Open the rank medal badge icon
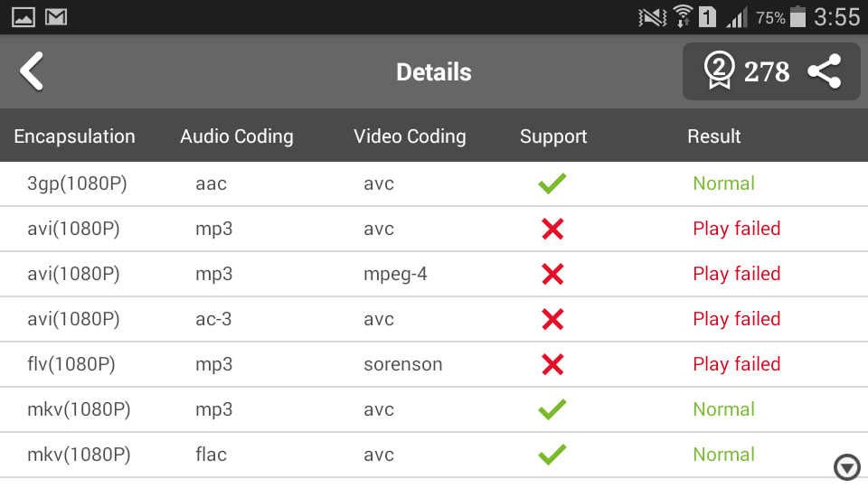The image size is (868, 488). 719,70
